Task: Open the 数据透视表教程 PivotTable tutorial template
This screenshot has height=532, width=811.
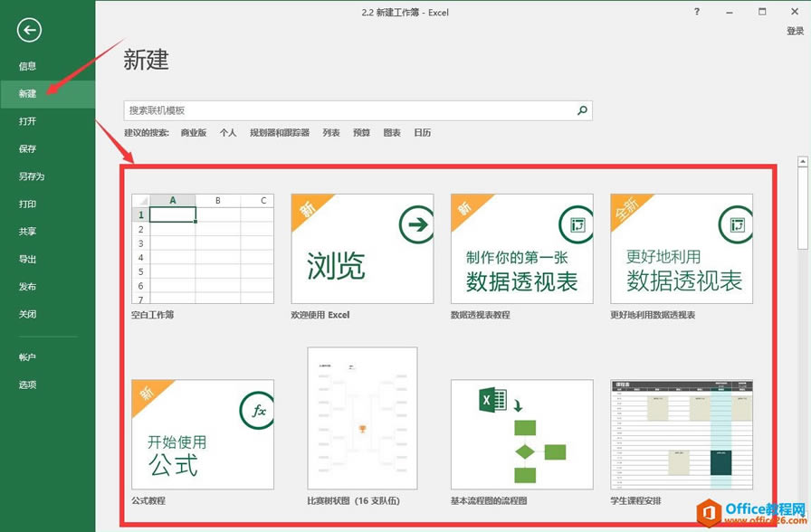Action: tap(521, 248)
